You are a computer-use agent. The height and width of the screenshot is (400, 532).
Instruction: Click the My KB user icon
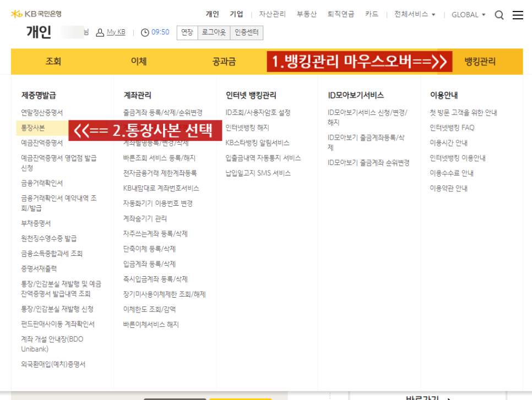click(x=100, y=32)
